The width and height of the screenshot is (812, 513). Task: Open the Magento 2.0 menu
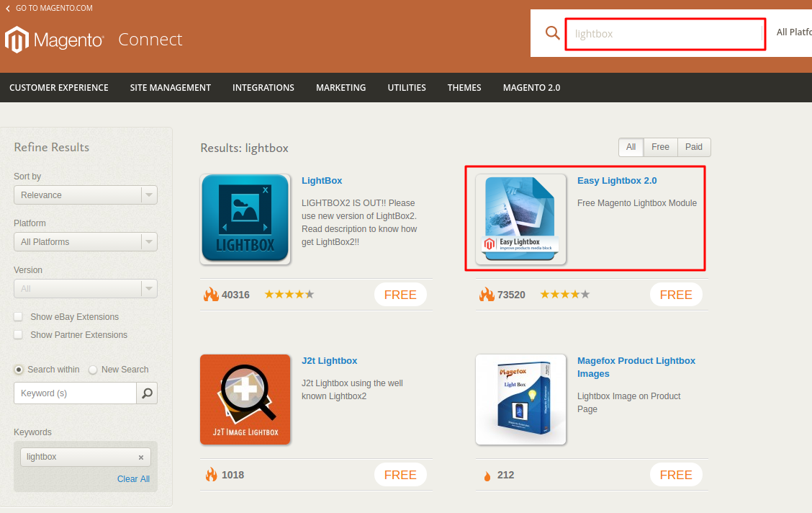[x=531, y=88]
